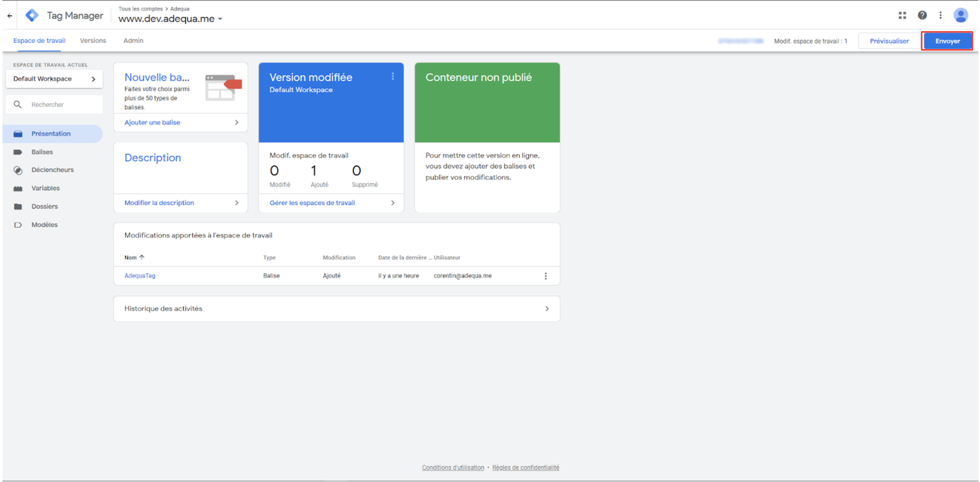
Task: Switch to the Versions tab
Action: [x=93, y=41]
